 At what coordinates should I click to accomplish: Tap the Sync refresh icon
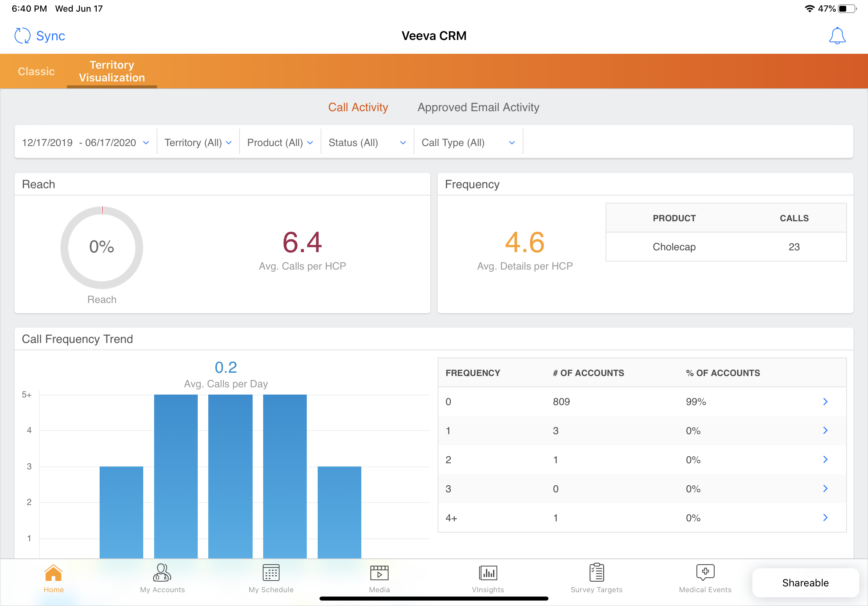click(22, 36)
